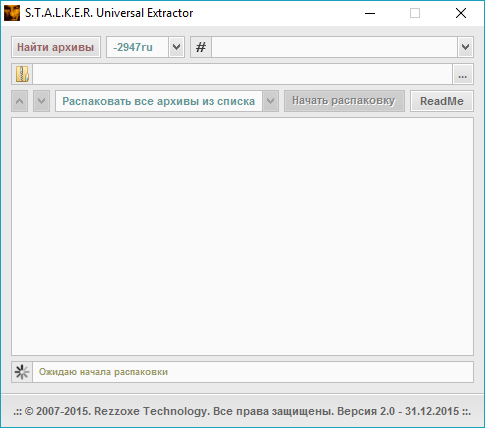485x428 pixels.
Task: Browse for archive with the ... button
Action: tap(463, 74)
